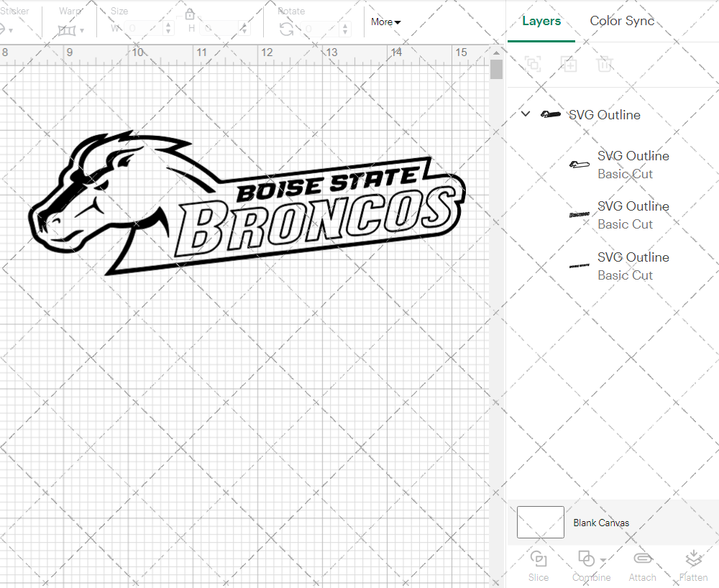The image size is (719, 588).
Task: Select the Flatten tool
Action: pyautogui.click(x=693, y=566)
